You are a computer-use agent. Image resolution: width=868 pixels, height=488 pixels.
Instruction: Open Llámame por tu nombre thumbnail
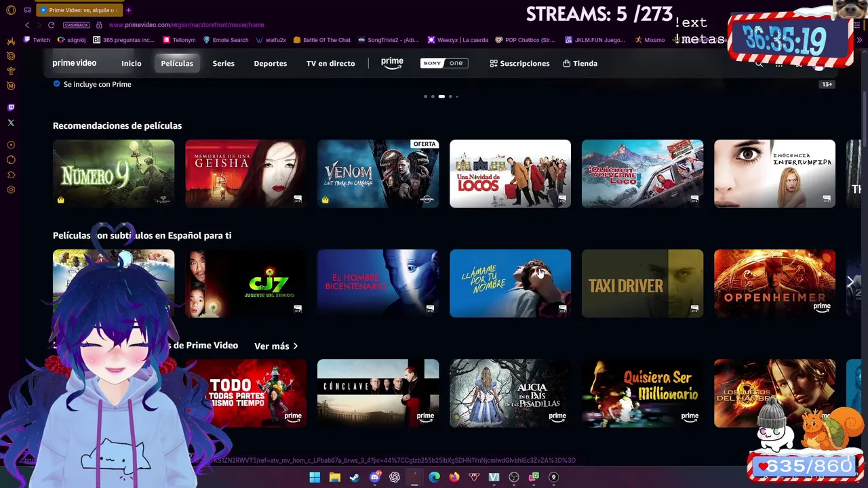510,283
